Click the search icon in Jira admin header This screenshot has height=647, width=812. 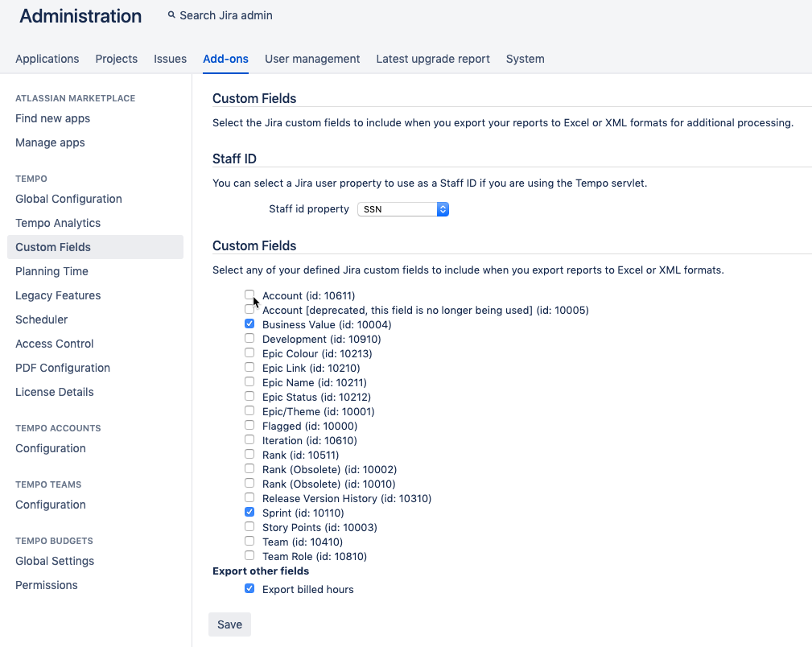coord(171,14)
